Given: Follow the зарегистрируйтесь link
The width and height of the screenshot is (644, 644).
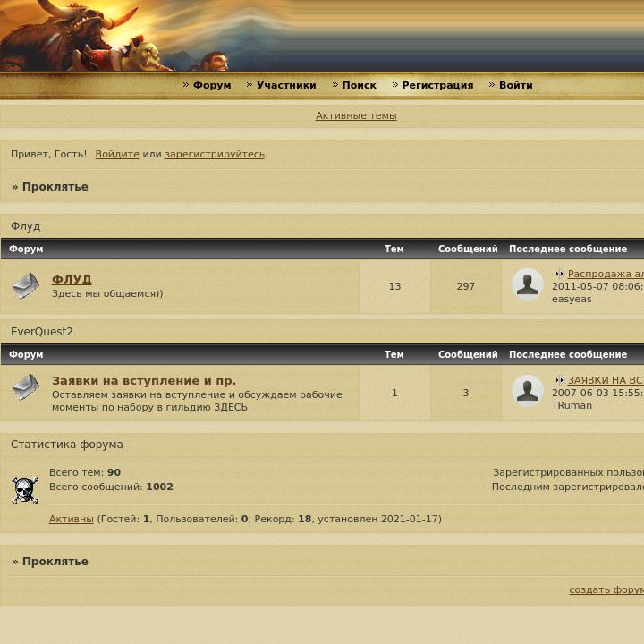Looking at the screenshot, I should point(215,154).
